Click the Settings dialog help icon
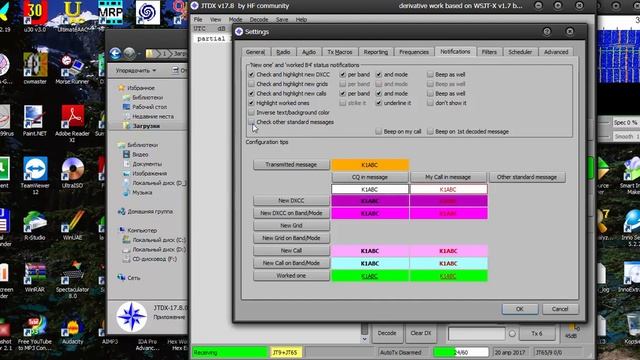 [547, 31]
